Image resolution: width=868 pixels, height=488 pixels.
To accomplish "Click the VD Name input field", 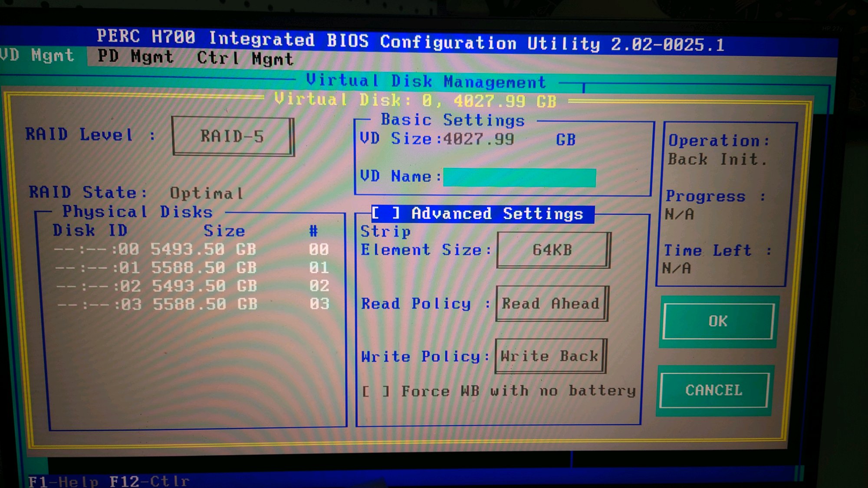I will tap(519, 177).
